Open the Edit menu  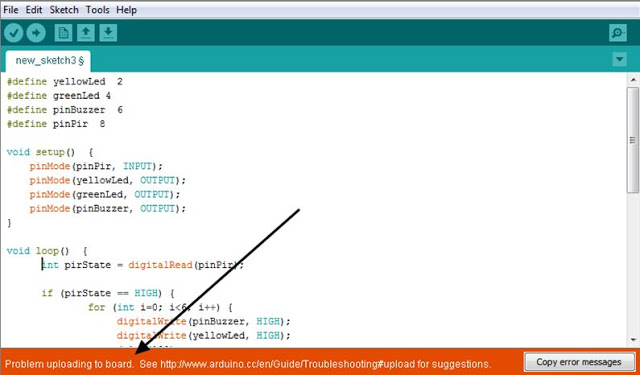click(x=34, y=10)
